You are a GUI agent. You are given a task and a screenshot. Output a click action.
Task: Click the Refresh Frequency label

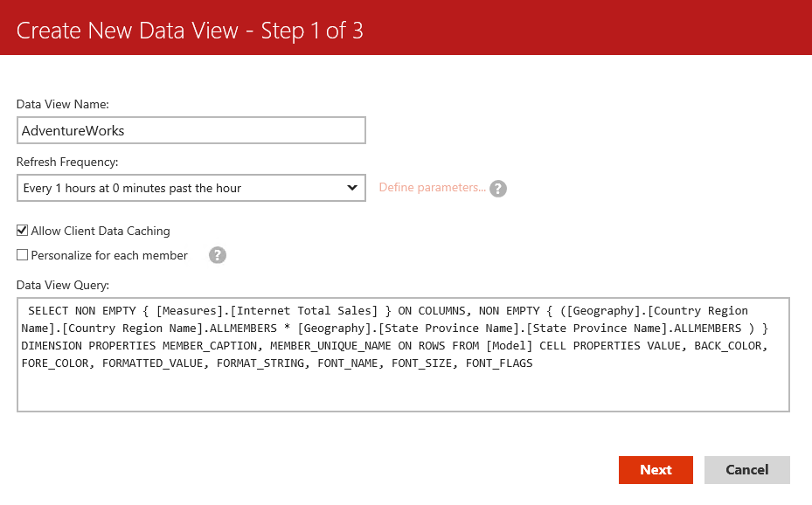[x=67, y=162]
